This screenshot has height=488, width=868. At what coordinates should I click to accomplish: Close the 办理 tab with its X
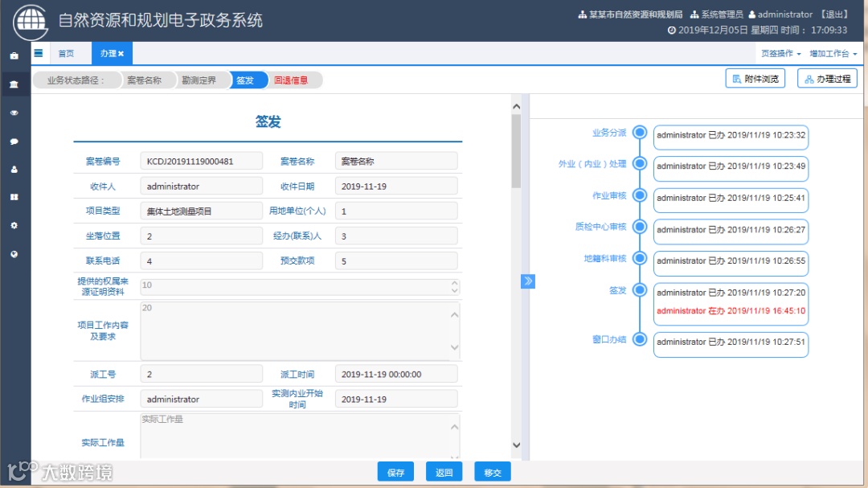(x=121, y=54)
